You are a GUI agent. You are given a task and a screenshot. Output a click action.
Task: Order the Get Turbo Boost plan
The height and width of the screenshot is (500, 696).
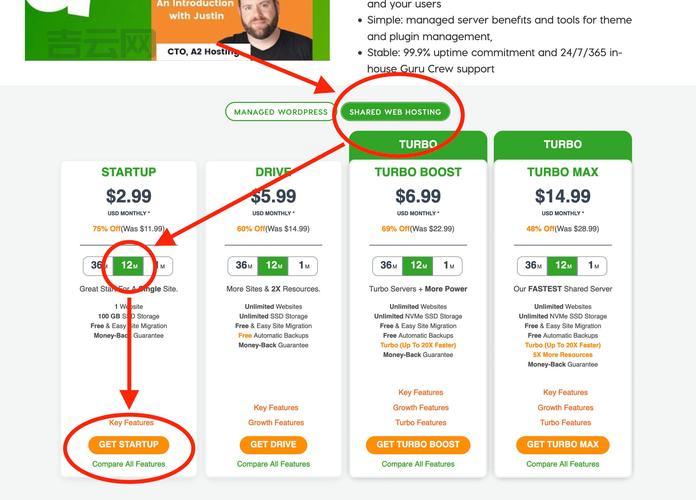(418, 444)
